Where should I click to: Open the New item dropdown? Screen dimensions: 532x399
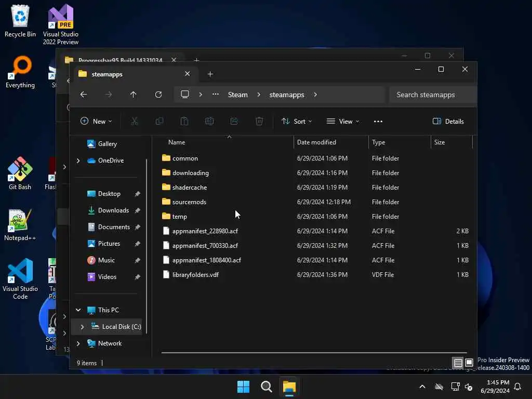[96, 122]
